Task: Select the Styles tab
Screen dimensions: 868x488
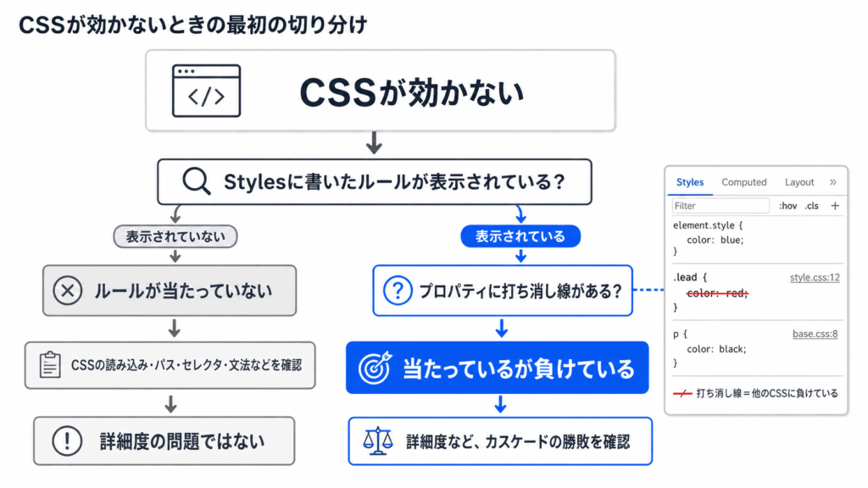Action: pyautogui.click(x=690, y=182)
